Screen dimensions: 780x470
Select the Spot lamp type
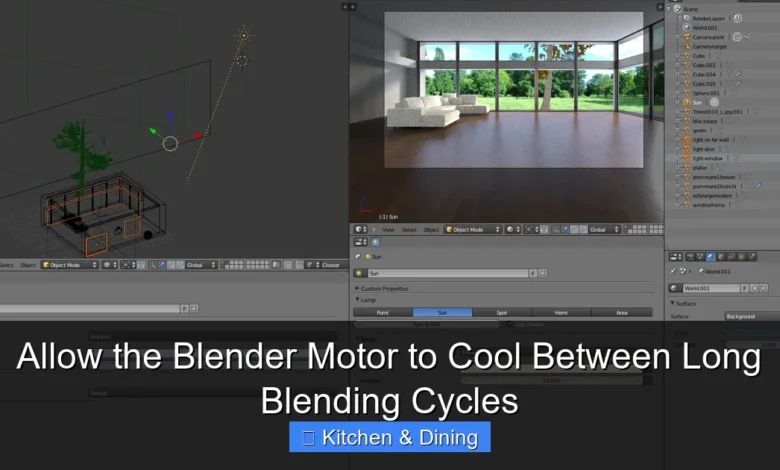pos(501,312)
